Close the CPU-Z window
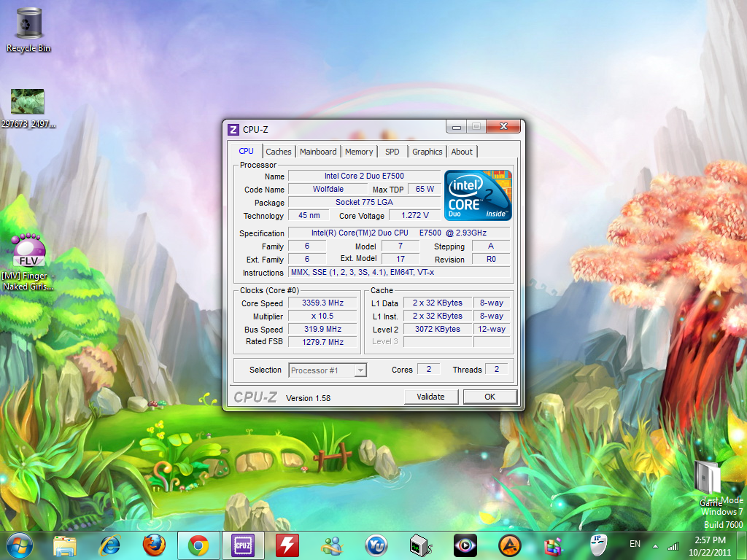Screen dimensions: 747x560 coord(503,126)
